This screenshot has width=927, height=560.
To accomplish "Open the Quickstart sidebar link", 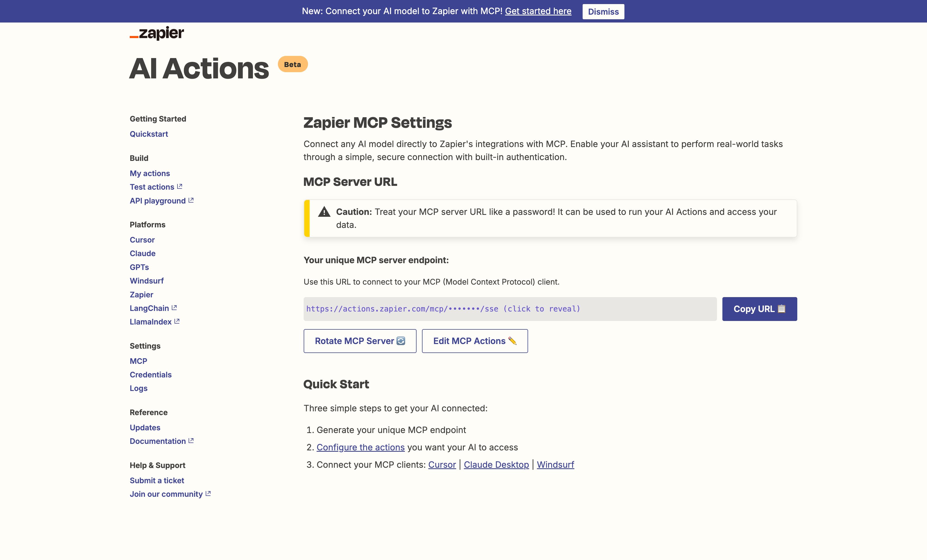I will click(x=149, y=134).
